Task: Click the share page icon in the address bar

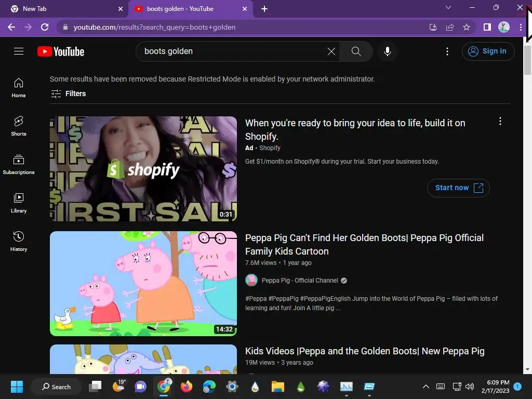Action: [450, 27]
